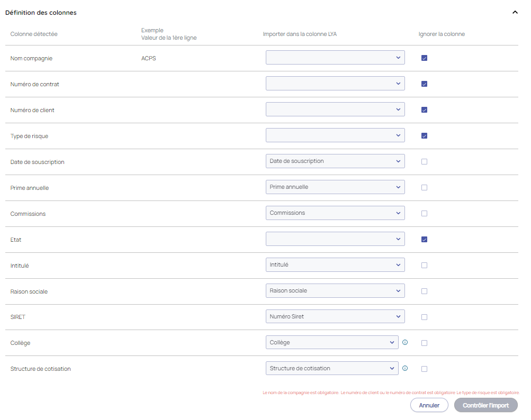
Task: Check ignore checkbox for Prime annuelle
Action: coord(424,188)
